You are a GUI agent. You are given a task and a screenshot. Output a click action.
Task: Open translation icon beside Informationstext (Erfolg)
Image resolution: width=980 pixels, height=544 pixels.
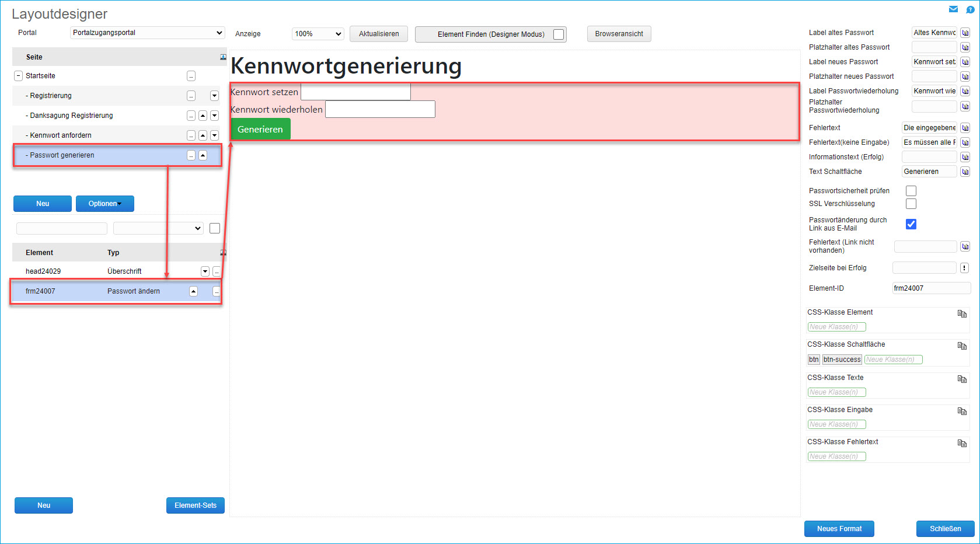[x=965, y=157]
